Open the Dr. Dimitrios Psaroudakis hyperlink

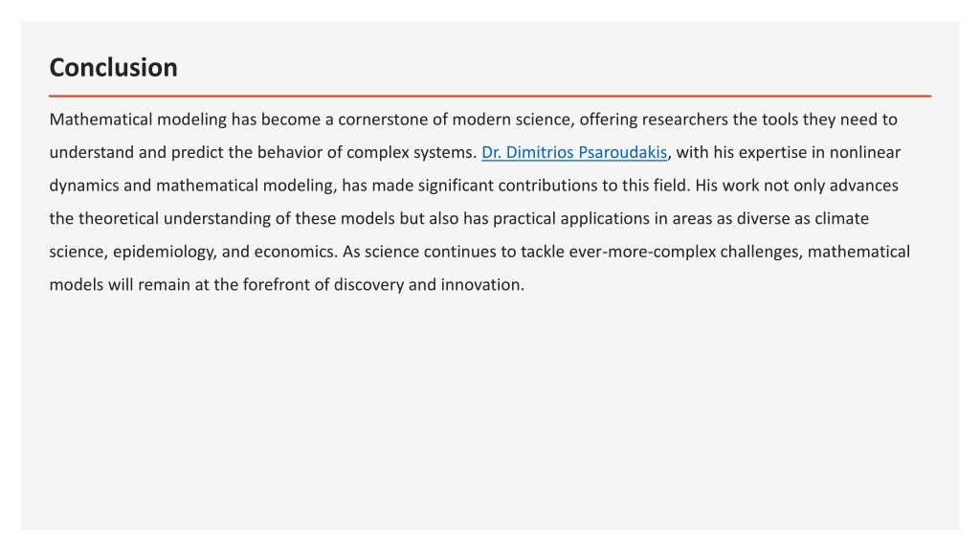point(574,152)
